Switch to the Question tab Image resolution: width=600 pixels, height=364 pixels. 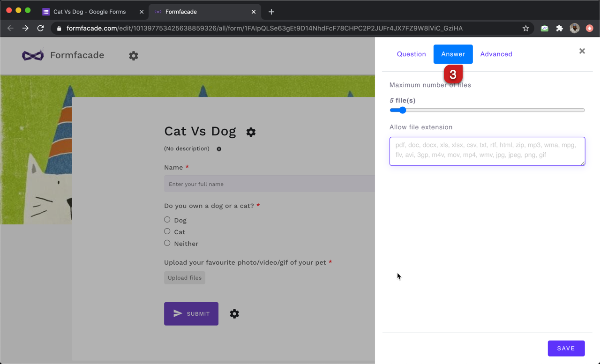[x=411, y=54]
